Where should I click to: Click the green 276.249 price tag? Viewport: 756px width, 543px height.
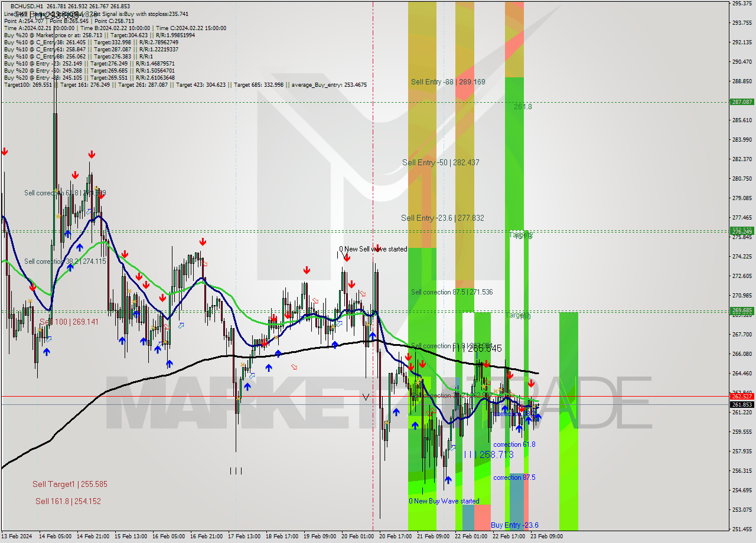(x=742, y=231)
